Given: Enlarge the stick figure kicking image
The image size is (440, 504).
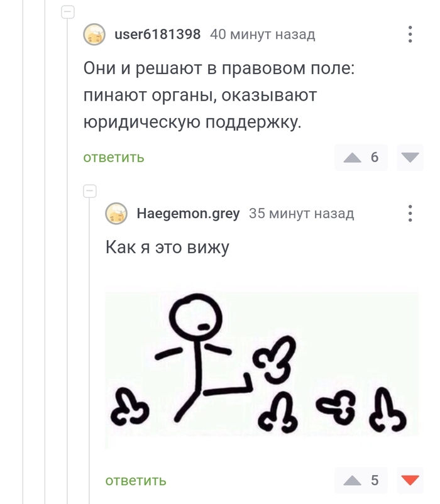Looking at the screenshot, I should pos(261,364).
